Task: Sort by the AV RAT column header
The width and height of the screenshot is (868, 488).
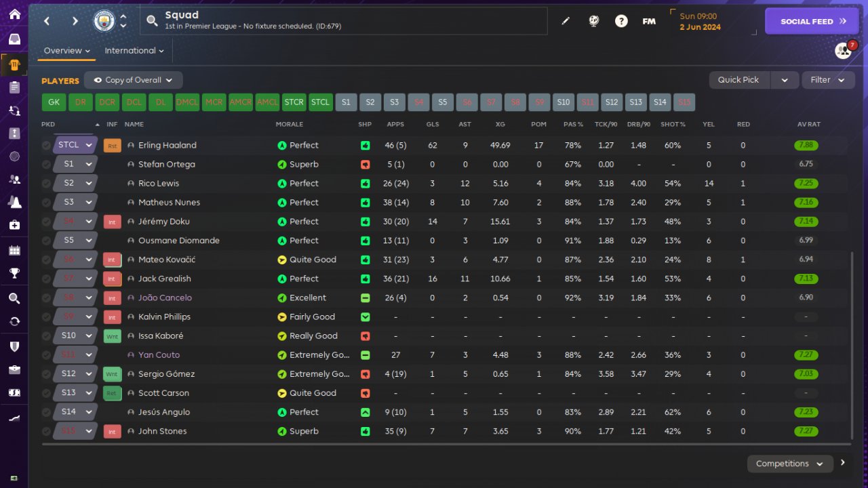Action: tap(809, 125)
